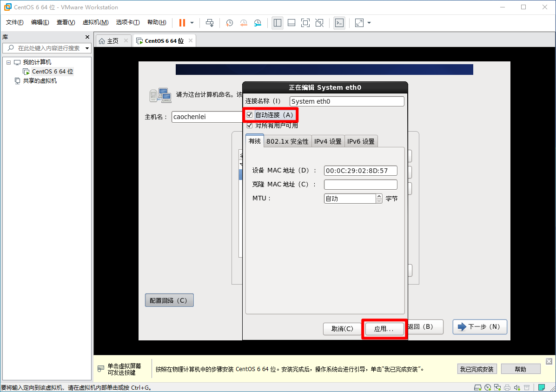Click the 连接名称 field with System eth0
The height and width of the screenshot is (392, 556).
(347, 101)
